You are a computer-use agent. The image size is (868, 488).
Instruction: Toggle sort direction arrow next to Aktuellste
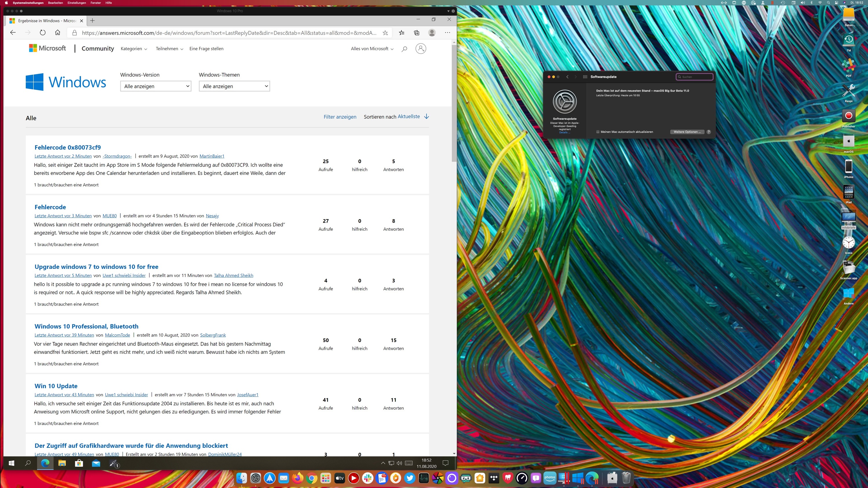tap(426, 117)
